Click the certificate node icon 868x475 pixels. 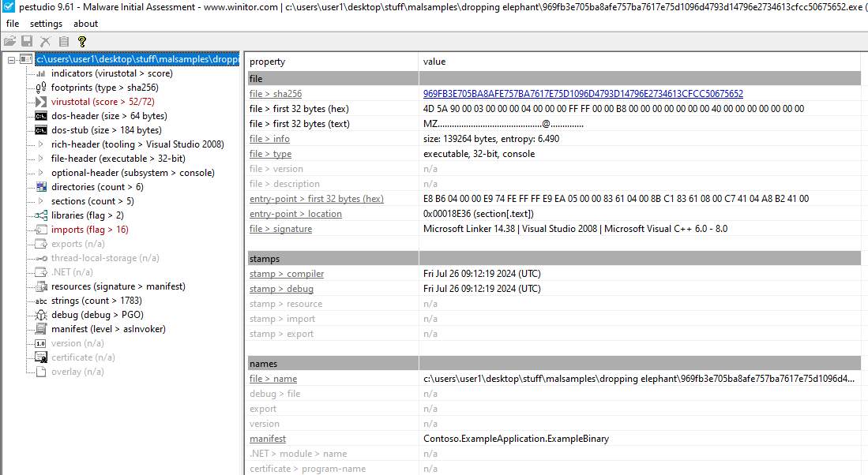(41, 357)
